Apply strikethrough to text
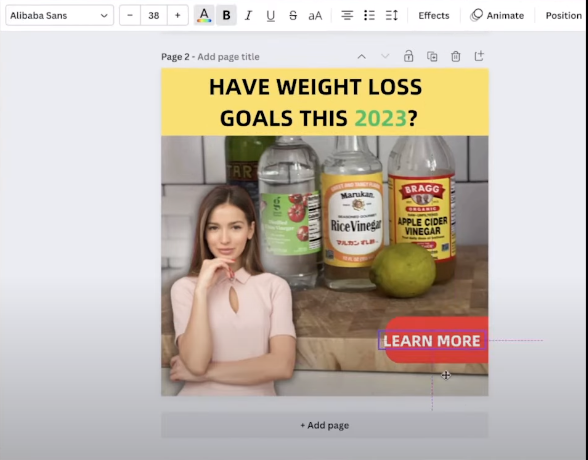This screenshot has width=588, height=460. tap(293, 15)
